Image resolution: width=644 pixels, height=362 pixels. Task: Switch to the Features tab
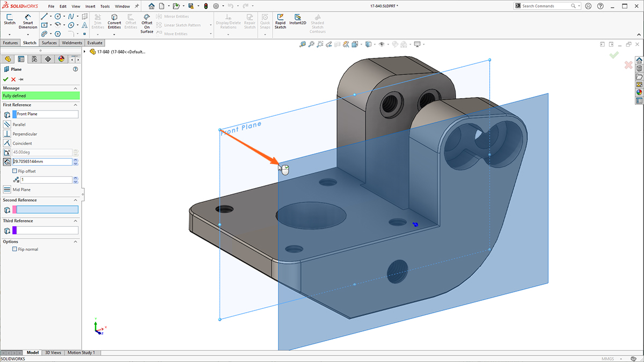coord(10,42)
